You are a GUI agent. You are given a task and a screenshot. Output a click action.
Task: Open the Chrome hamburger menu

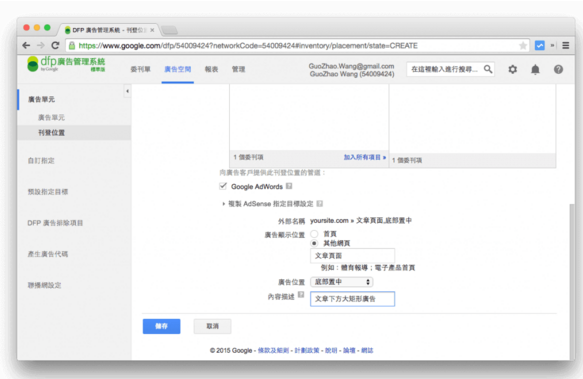tap(566, 45)
